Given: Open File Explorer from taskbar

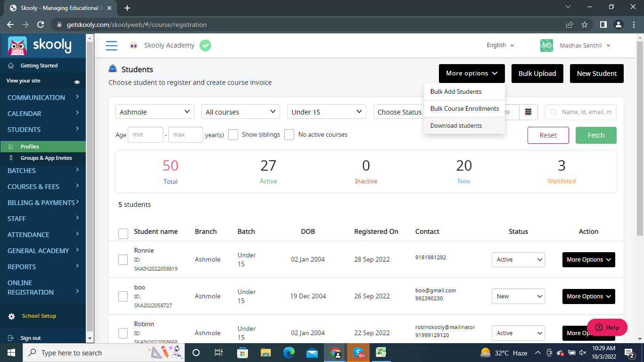Looking at the screenshot, I should click(266, 353).
